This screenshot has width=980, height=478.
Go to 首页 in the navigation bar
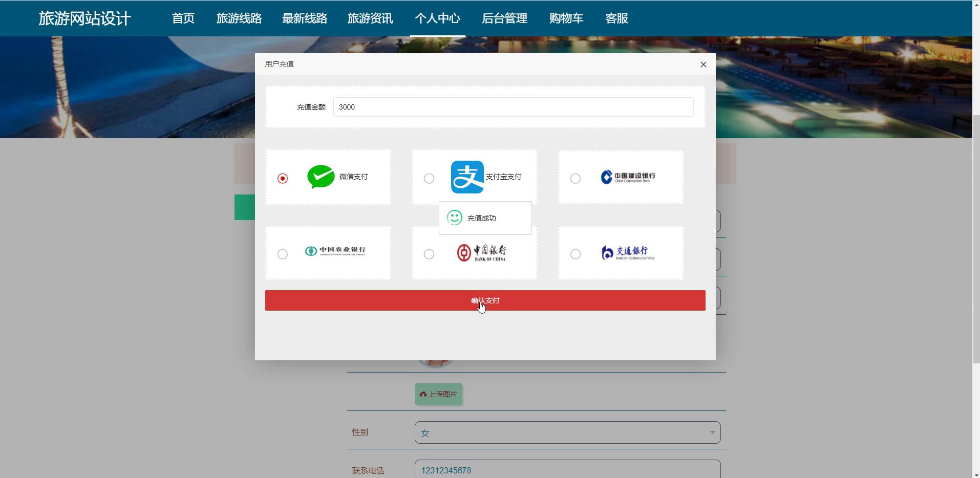[x=183, y=18]
